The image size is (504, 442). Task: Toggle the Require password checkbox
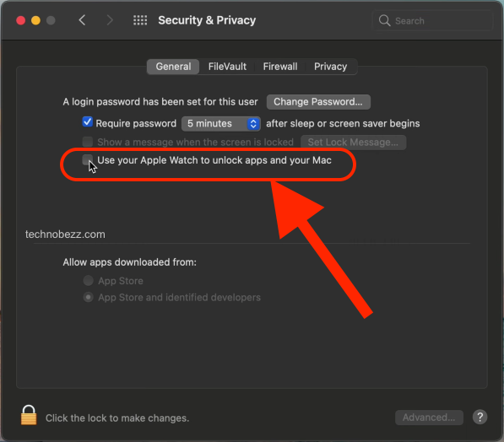click(x=88, y=122)
